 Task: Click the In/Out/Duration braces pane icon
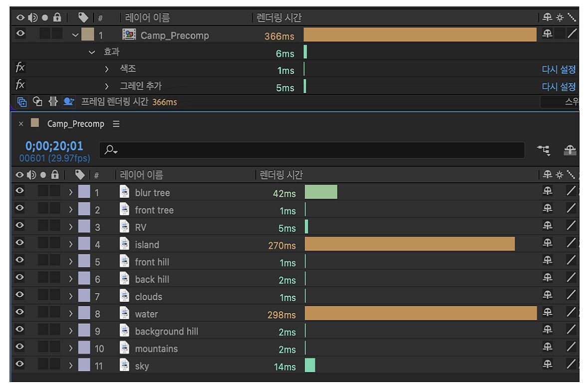coord(52,102)
